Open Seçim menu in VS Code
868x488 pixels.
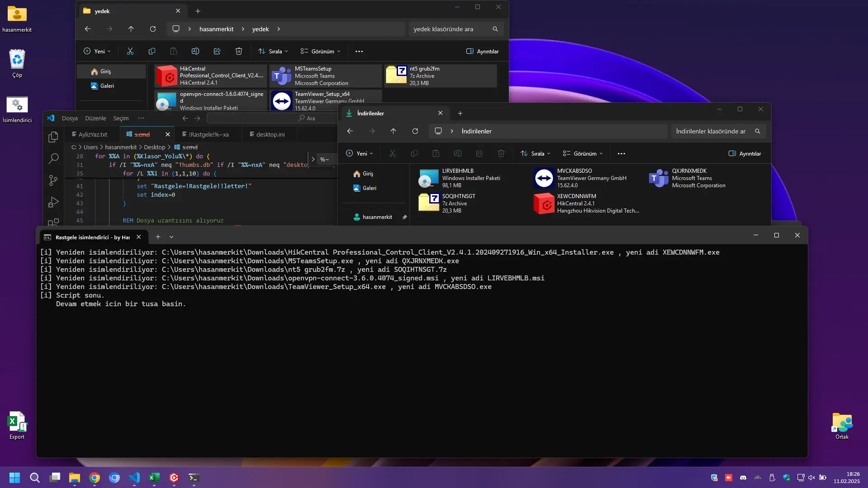click(121, 118)
